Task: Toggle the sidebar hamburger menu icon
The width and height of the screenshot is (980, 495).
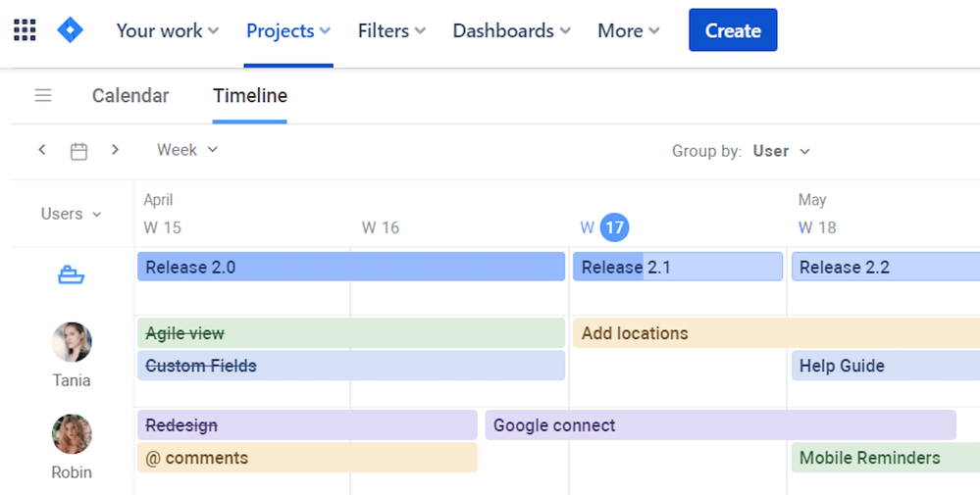Action: [x=43, y=95]
